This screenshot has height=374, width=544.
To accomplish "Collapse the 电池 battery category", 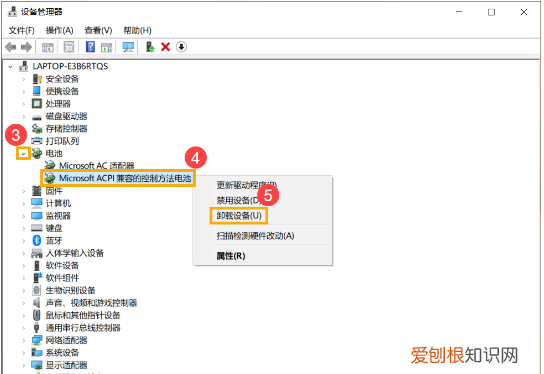I will (23, 153).
